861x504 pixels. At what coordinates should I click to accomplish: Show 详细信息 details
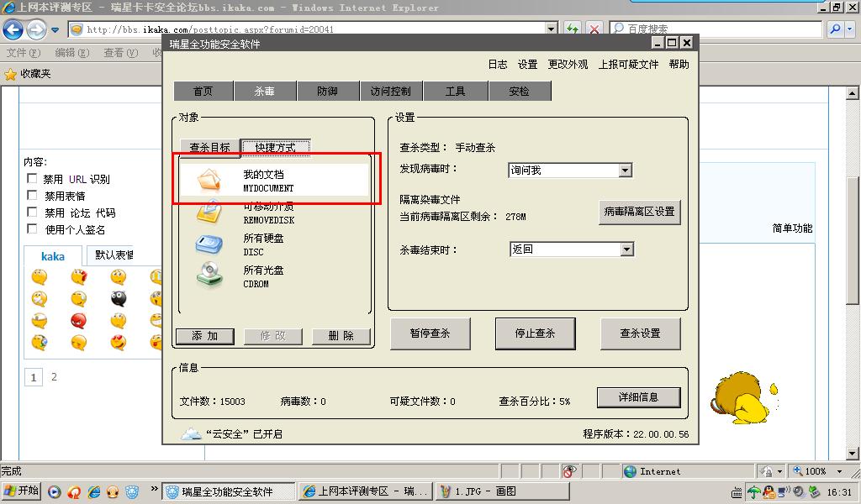click(639, 397)
